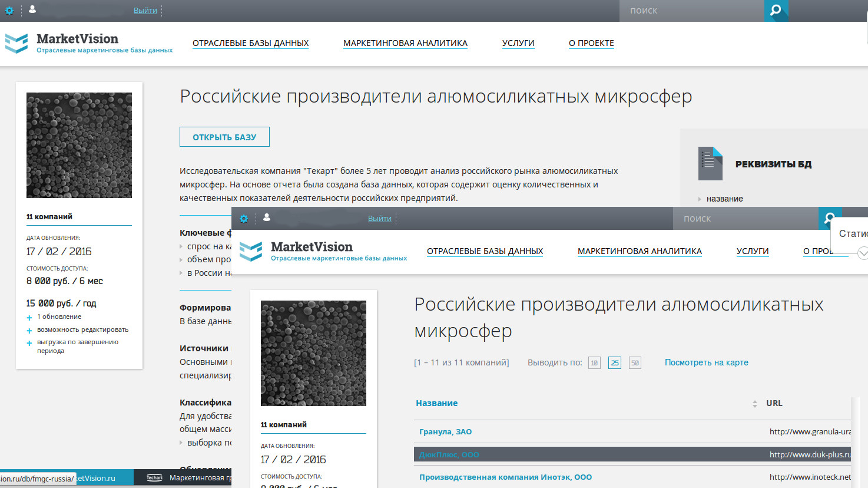Click the date "17 / 02 / 2016" on the front page card
The image size is (868, 488).
pos(293,460)
